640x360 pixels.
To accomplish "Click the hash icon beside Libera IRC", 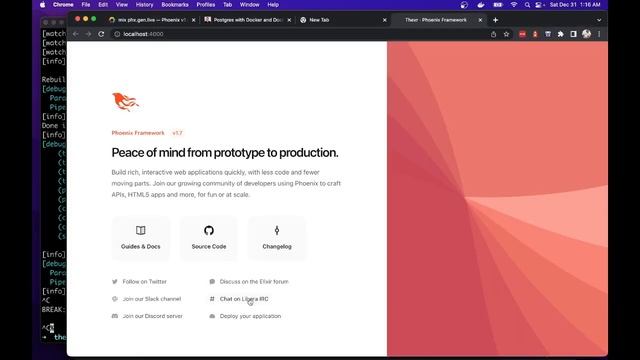I will coord(212,299).
